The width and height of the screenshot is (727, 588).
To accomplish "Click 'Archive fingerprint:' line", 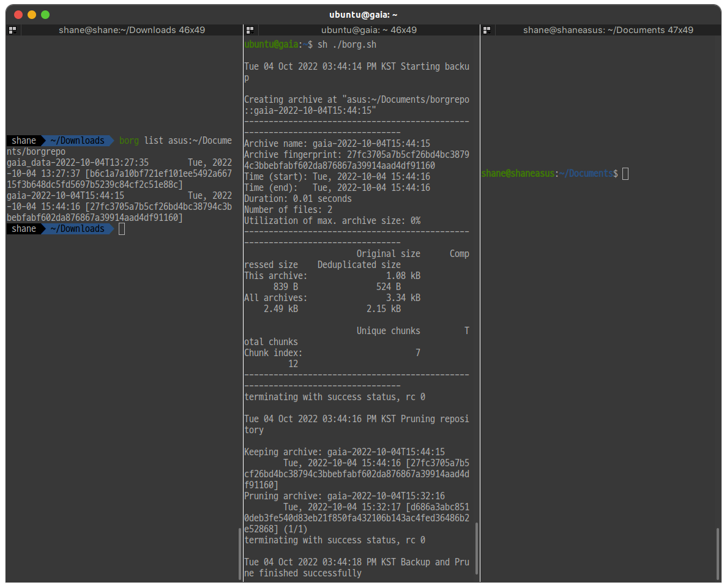I will [x=357, y=155].
